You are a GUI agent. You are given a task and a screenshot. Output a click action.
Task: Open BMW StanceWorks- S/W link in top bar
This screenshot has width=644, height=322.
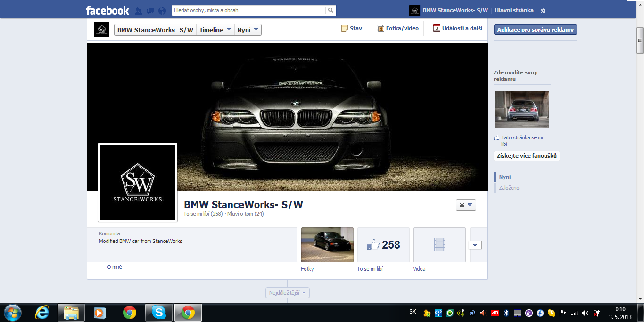455,10
